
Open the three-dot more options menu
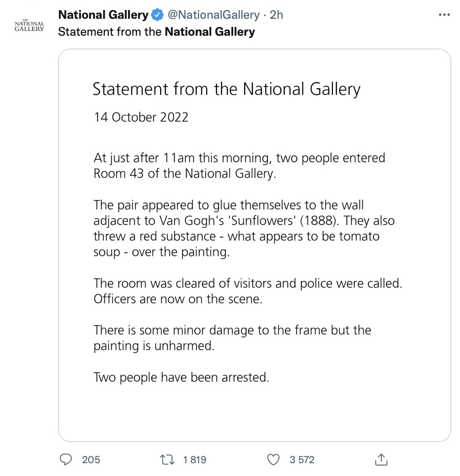click(444, 15)
